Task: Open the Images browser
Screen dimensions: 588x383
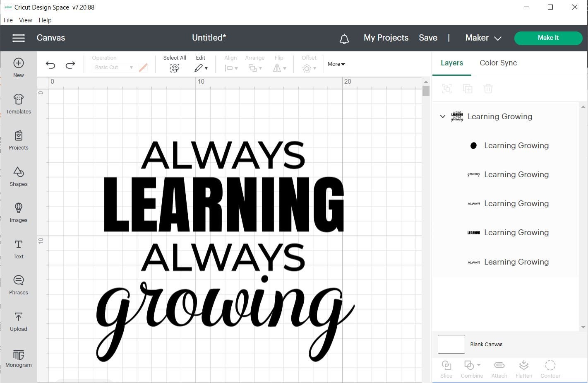Action: tap(18, 212)
